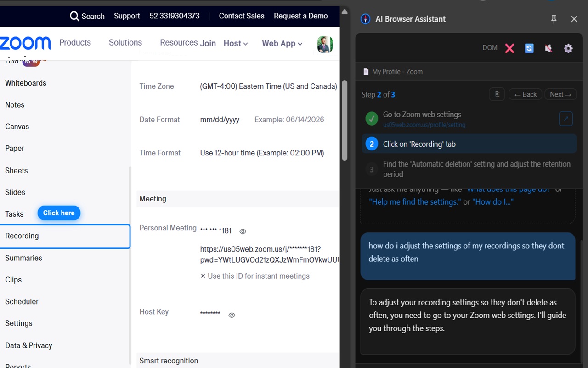Click the Zoom page vertical scrollbar
Screen dimensions: 588x368
point(345,121)
